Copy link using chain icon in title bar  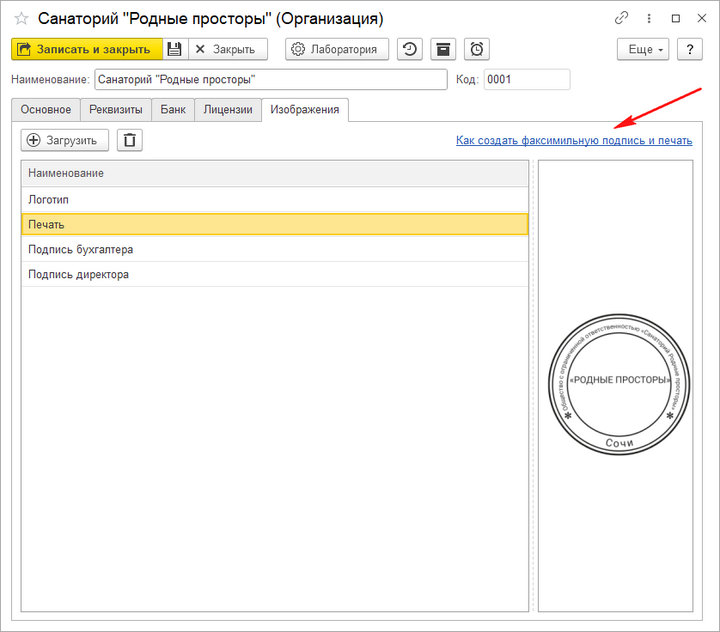[621, 18]
